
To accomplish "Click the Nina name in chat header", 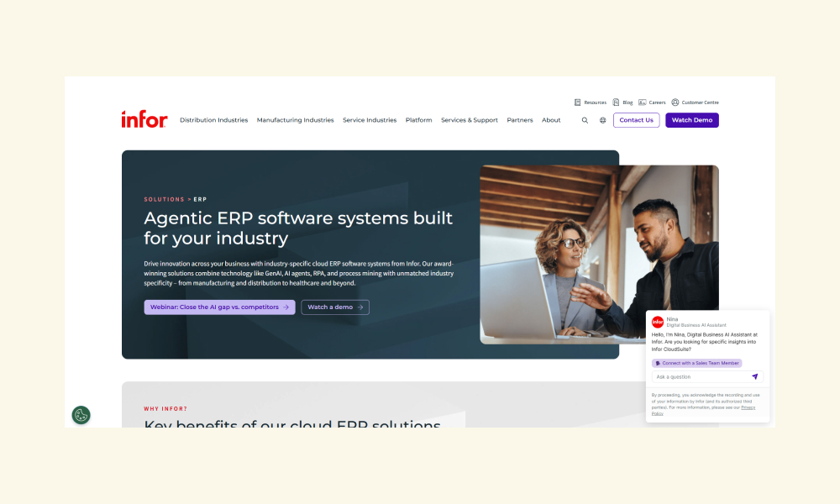I will [672, 319].
